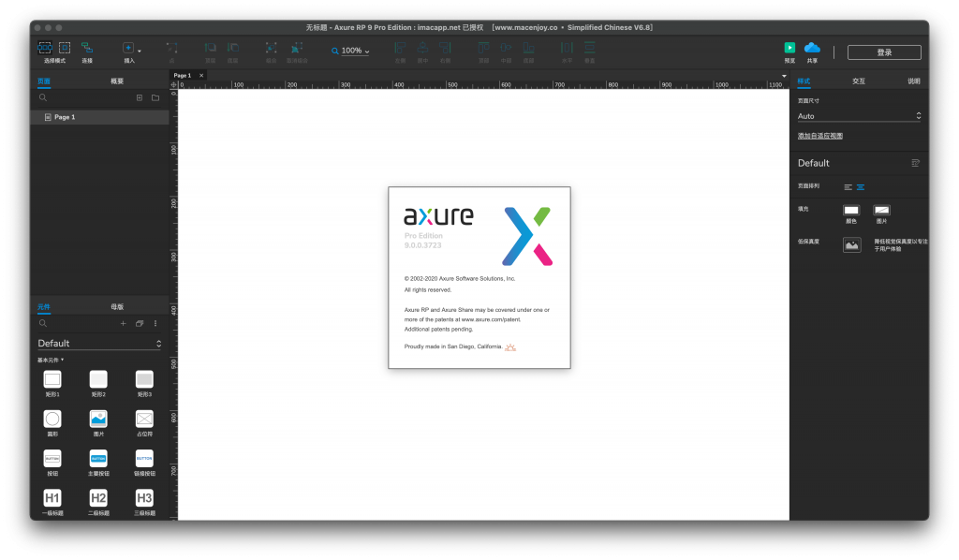Image resolution: width=959 pixels, height=560 pixels.
Task: Switch to contained selection mode icon
Action: (x=65, y=48)
